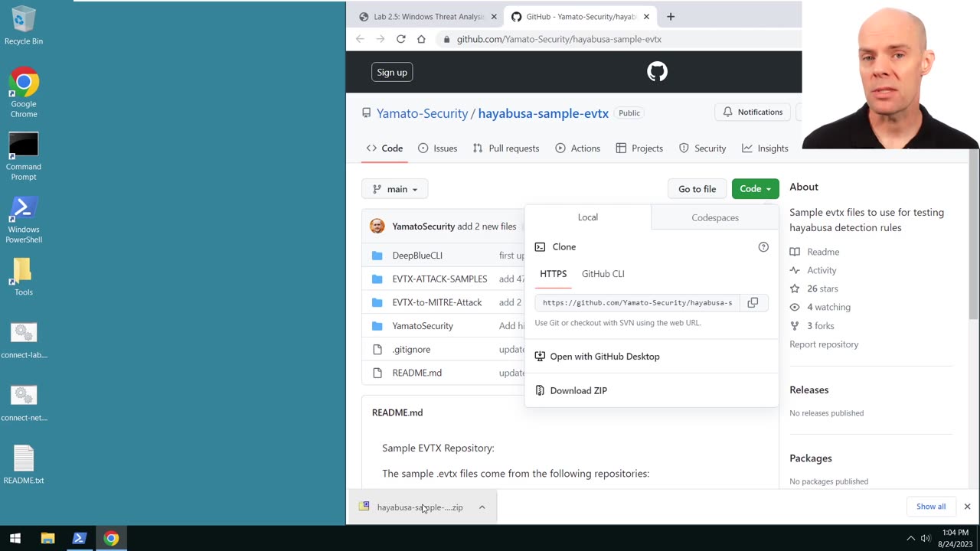
Task: Close the Lab 2.5 tab
Action: [494, 16]
